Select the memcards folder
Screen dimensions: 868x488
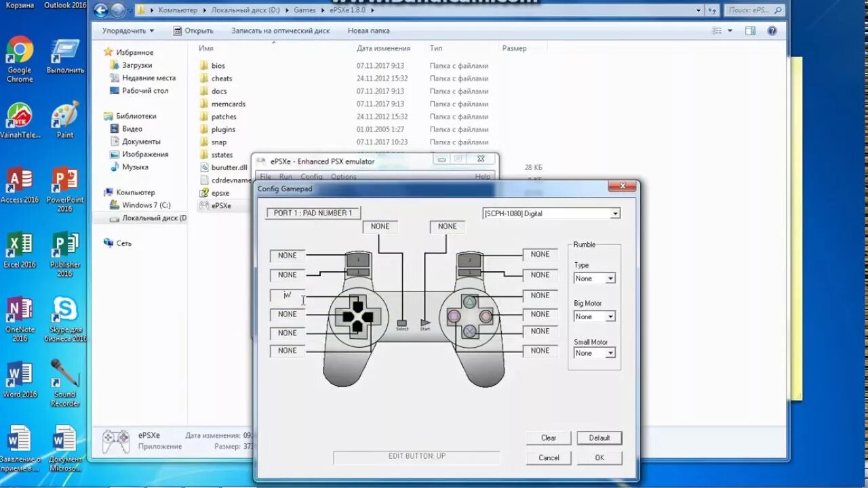[x=228, y=104]
